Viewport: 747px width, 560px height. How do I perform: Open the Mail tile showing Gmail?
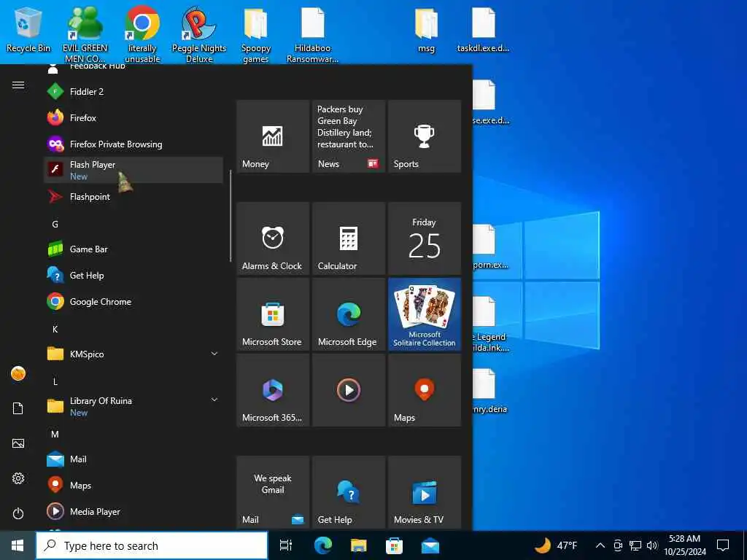click(273, 492)
